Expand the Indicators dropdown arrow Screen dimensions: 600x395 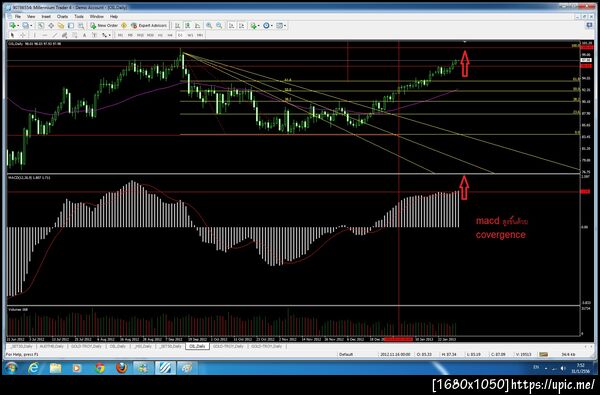259,26
